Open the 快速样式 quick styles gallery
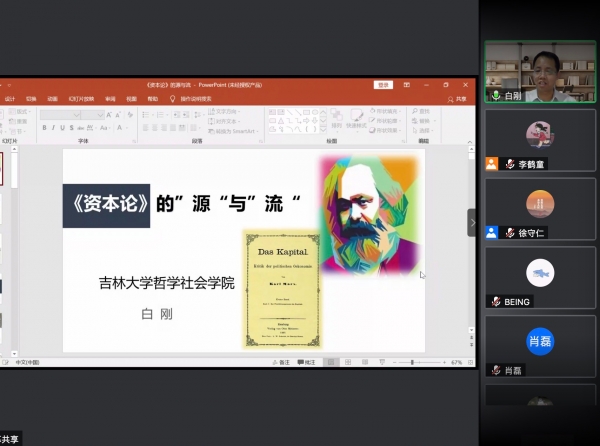The image size is (600, 446). click(x=356, y=119)
